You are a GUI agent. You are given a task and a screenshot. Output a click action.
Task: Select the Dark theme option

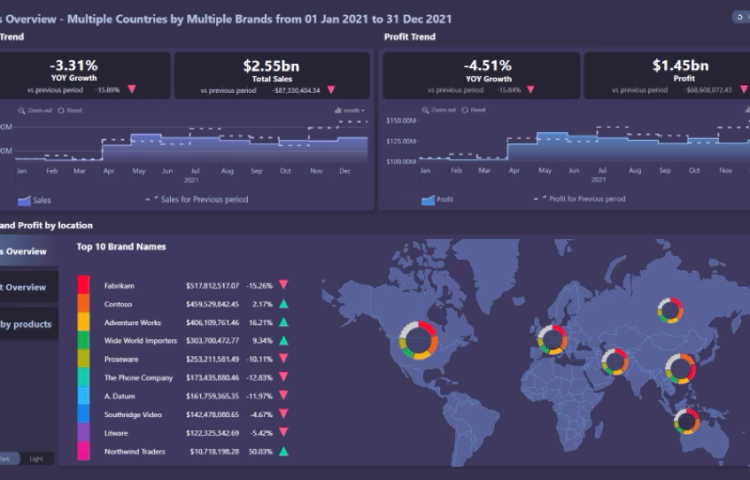click(7, 459)
